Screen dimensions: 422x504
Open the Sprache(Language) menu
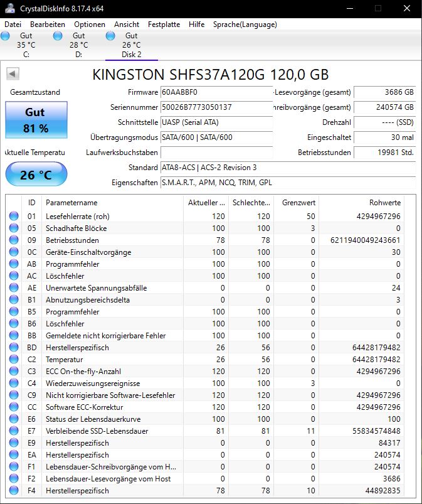pos(245,24)
